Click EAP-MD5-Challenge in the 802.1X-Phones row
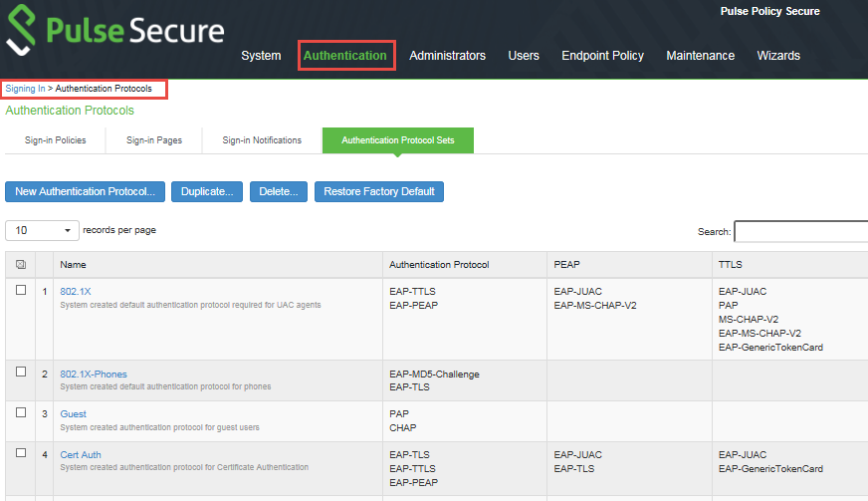This screenshot has height=501, width=868. 434,375
